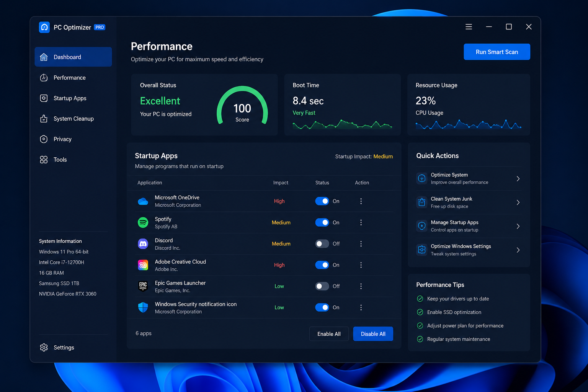Viewport: 588px width, 392px height.
Task: Click the Disable All button
Action: coord(373,334)
